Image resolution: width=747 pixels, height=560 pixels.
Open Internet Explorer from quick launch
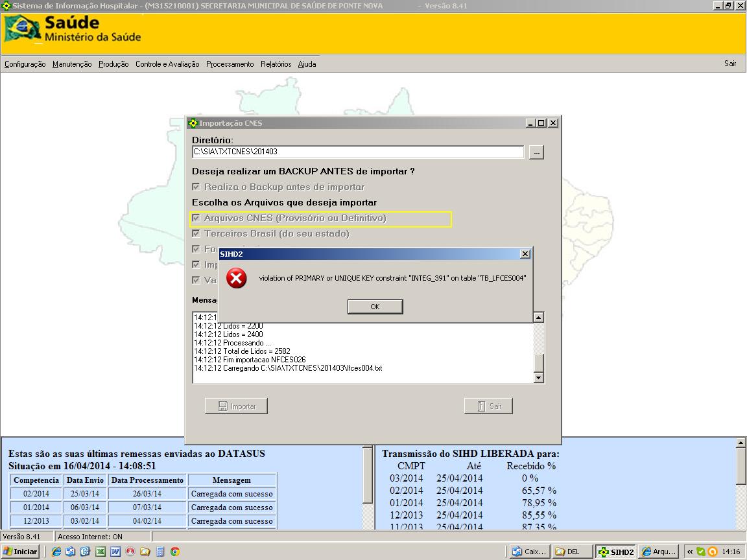[56, 552]
